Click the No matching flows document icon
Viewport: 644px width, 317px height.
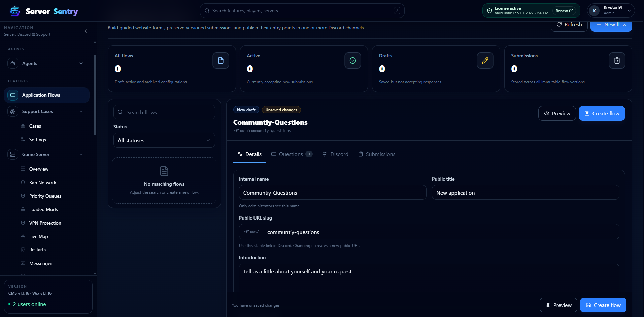point(164,171)
